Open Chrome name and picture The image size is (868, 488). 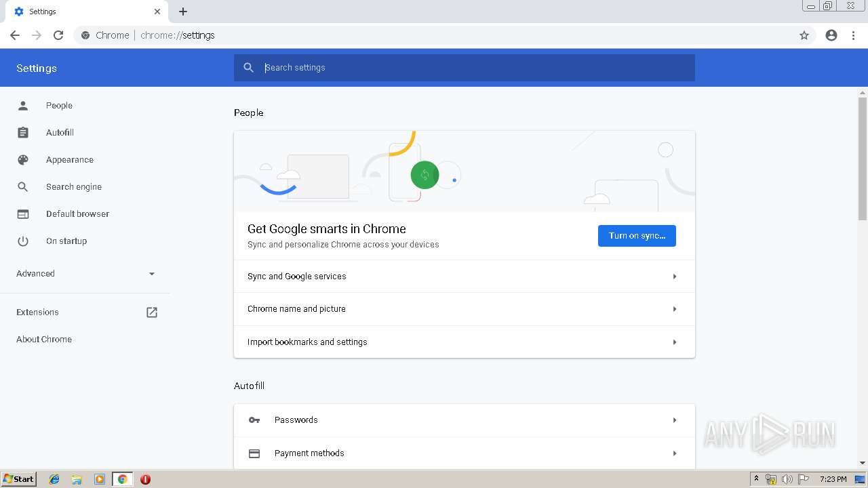tap(465, 309)
